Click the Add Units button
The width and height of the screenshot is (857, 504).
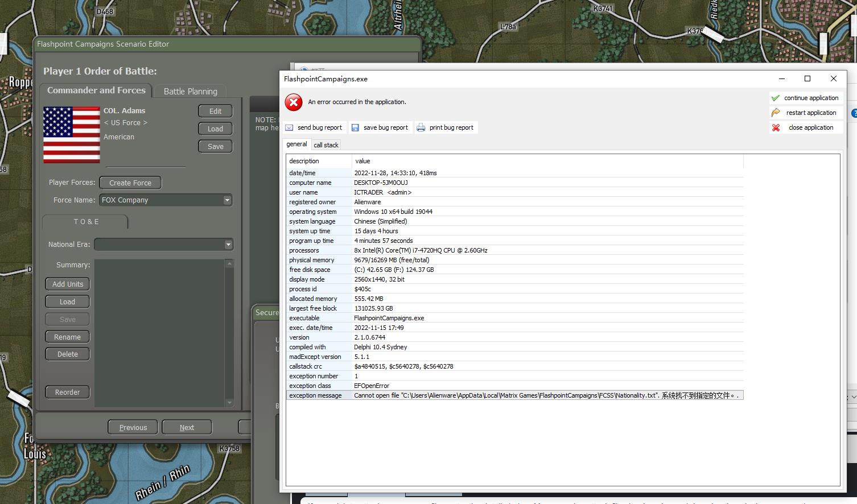coord(68,284)
